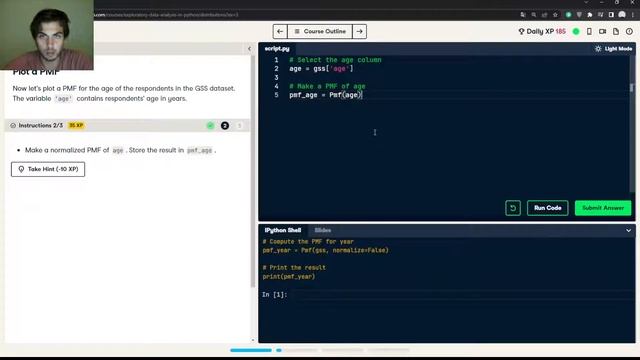Click the browser bookmark star icon
This screenshot has width=640, height=360.
[555, 15]
